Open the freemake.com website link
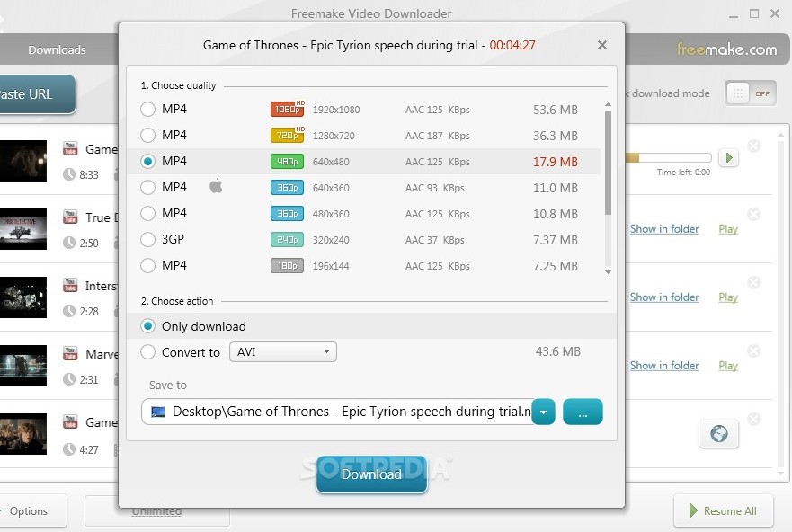792x532 pixels. (727, 49)
